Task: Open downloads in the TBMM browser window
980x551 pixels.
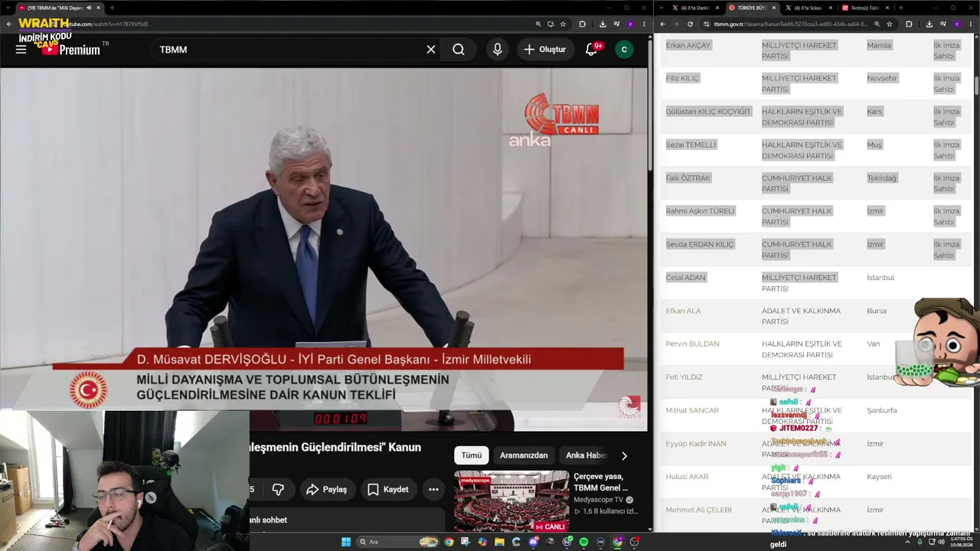Action: [929, 24]
